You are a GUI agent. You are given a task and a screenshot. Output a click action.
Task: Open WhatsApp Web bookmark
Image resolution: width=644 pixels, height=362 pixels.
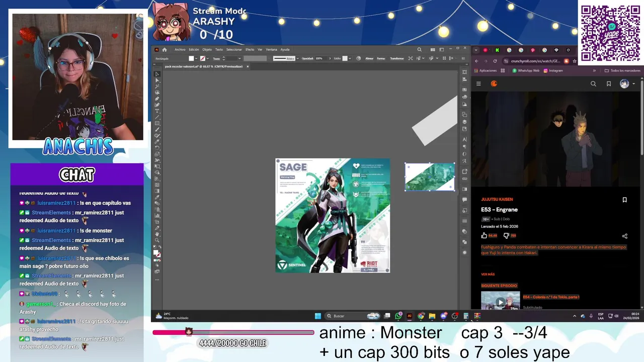(x=526, y=70)
